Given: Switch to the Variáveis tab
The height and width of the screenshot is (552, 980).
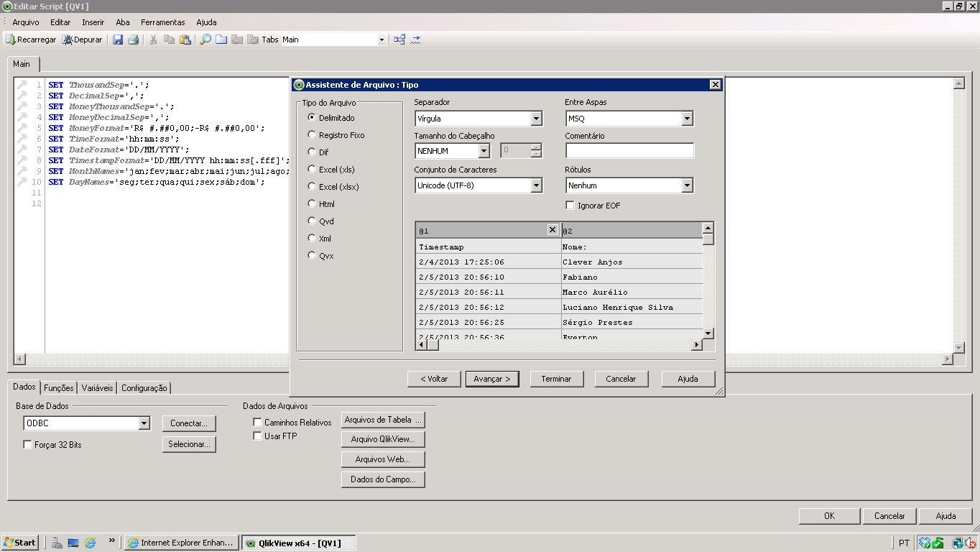Looking at the screenshot, I should (x=97, y=388).
